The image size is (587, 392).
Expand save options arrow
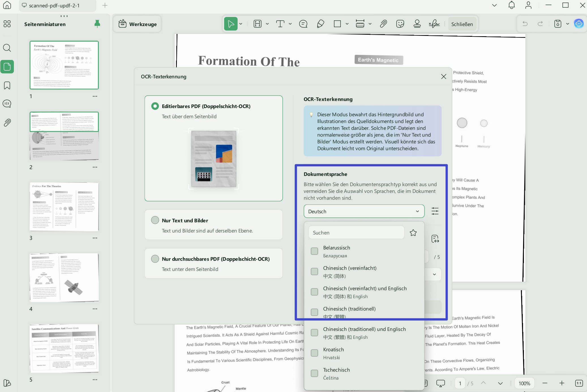[x=567, y=24]
